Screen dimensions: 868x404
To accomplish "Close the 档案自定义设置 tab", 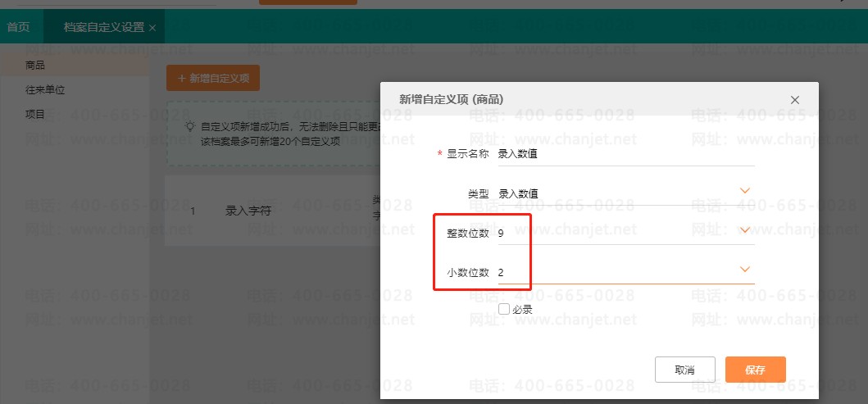I will click(x=152, y=28).
